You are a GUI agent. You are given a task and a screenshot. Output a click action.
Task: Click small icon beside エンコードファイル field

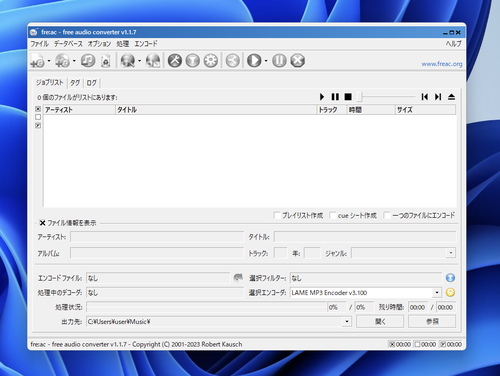coord(238,277)
